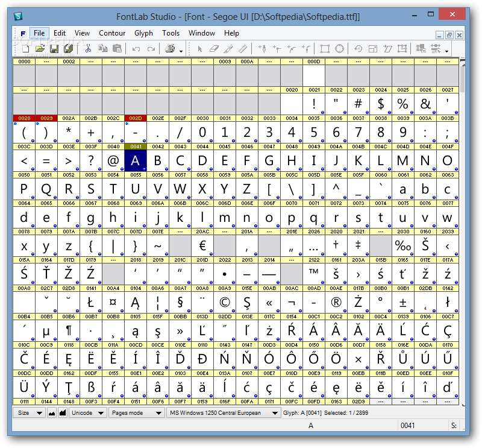The width and height of the screenshot is (482, 448).
Task: Select the Q glyph cell (0051)
Action: point(46,189)
